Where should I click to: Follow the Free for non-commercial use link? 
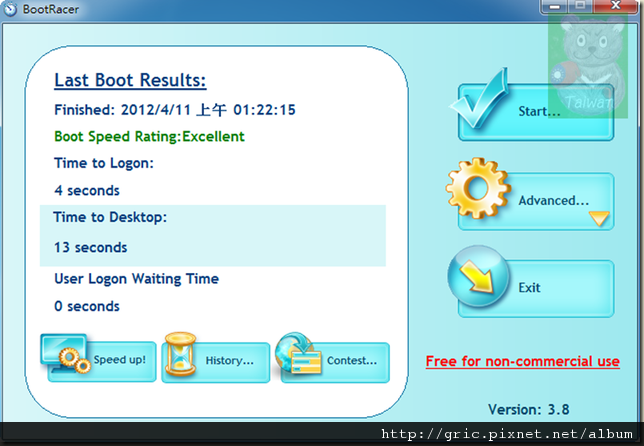pyautogui.click(x=522, y=361)
